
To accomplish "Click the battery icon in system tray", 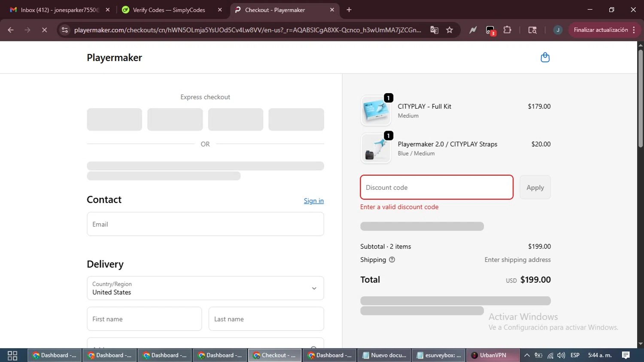I will coord(538,355).
